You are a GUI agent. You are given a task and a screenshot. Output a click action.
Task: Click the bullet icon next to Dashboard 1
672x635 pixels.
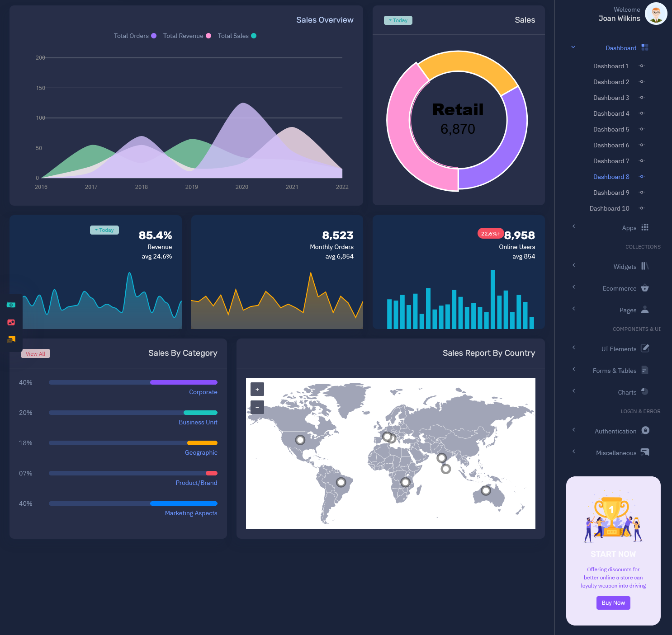coord(641,66)
